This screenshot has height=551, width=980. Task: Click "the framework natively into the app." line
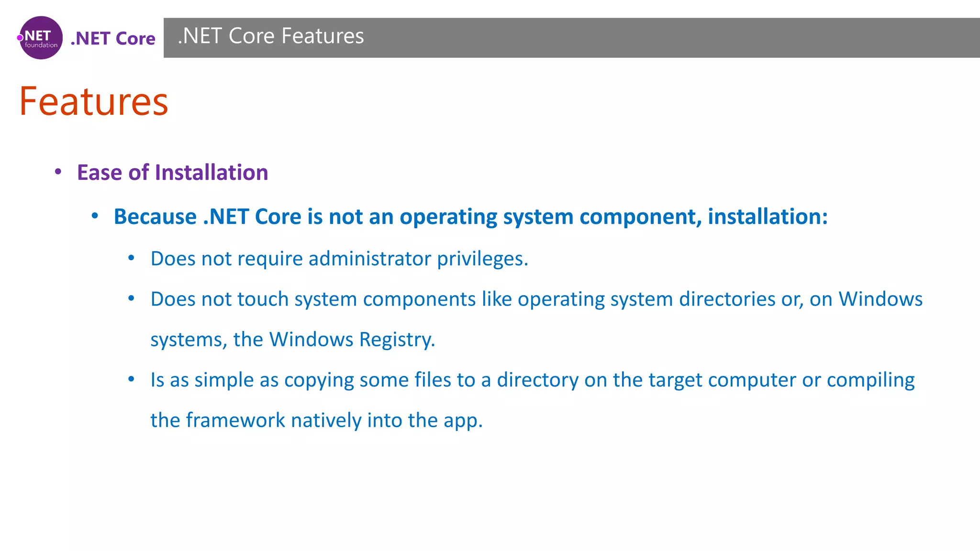(316, 420)
